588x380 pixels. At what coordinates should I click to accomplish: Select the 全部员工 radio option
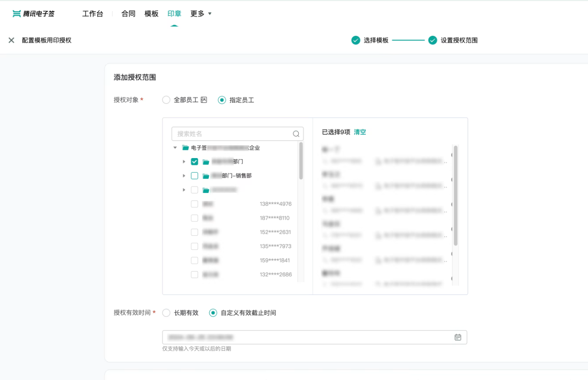(166, 100)
